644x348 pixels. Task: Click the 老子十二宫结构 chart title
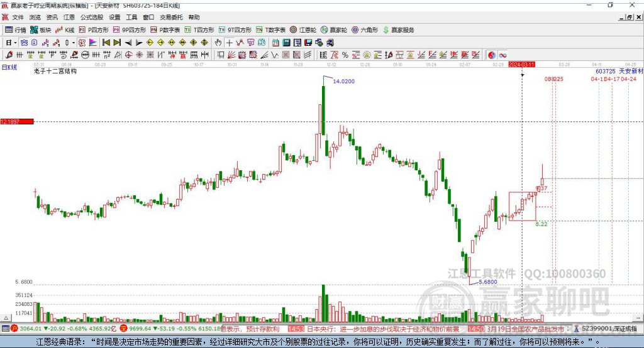(55, 71)
